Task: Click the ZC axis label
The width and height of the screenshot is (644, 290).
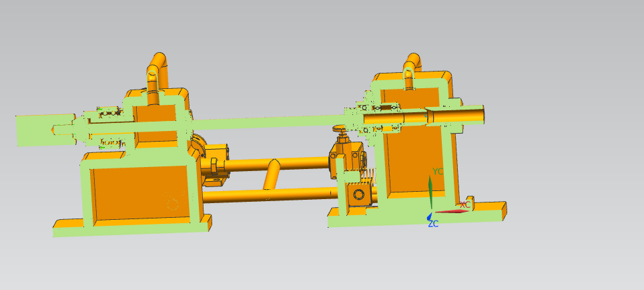Action: click(433, 224)
